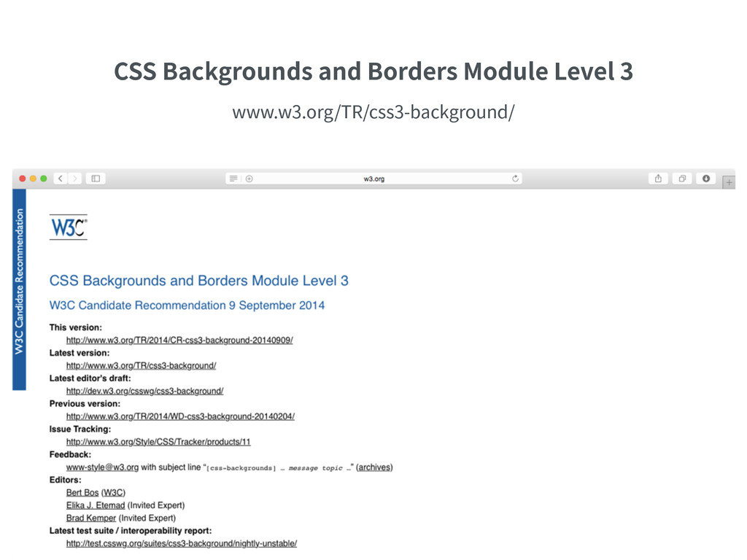
Task: Close the Safari window with red button
Action: (x=23, y=179)
